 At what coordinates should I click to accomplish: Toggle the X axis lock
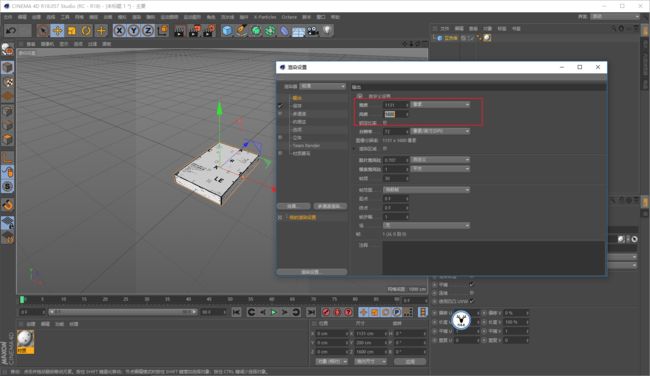click(x=119, y=31)
